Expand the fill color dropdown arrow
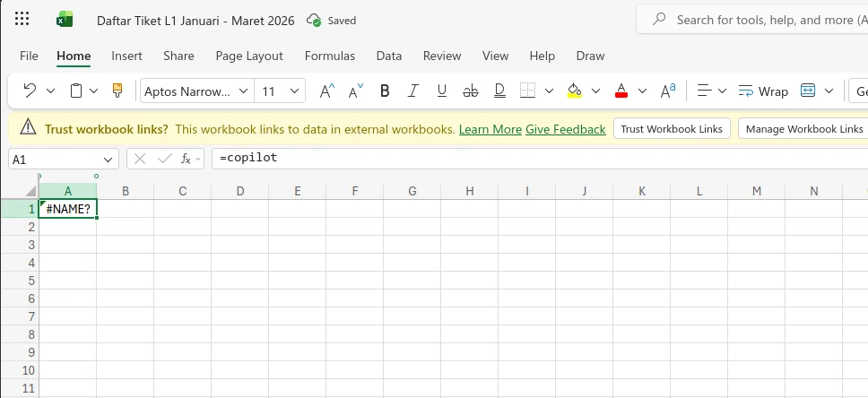868x398 pixels. pyautogui.click(x=595, y=91)
